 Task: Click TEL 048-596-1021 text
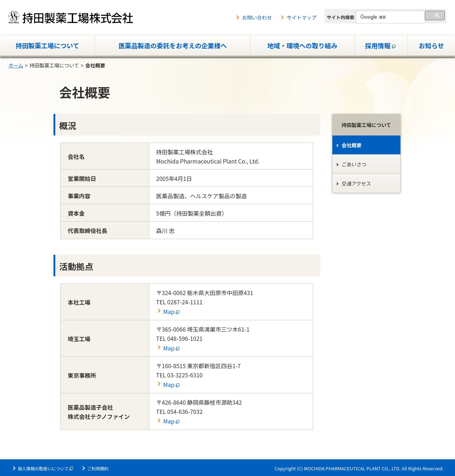point(179,339)
